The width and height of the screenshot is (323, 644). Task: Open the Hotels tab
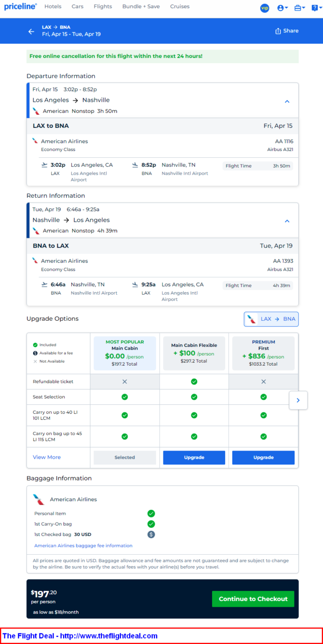tap(53, 7)
